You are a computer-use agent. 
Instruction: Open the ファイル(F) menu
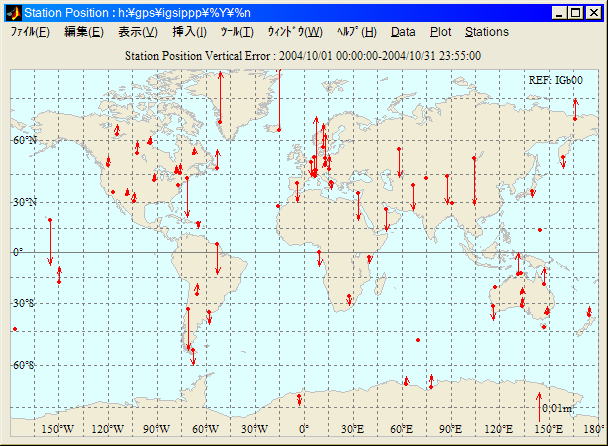tap(30, 32)
